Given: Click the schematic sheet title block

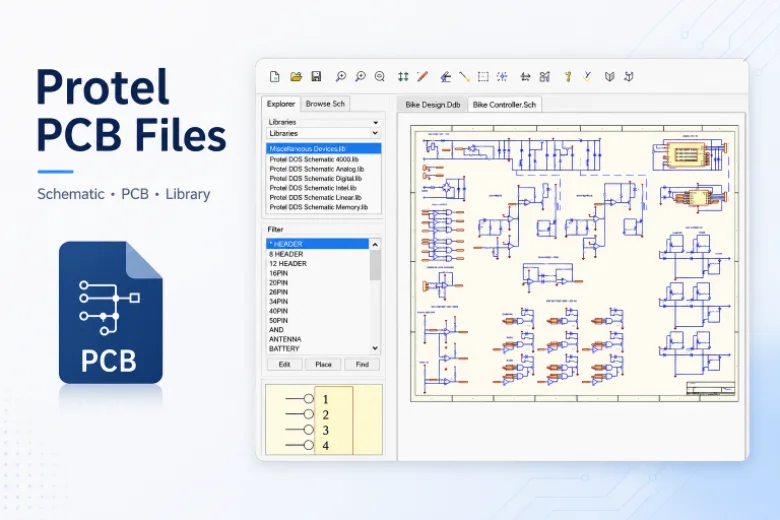Looking at the screenshot, I should 710,389.
